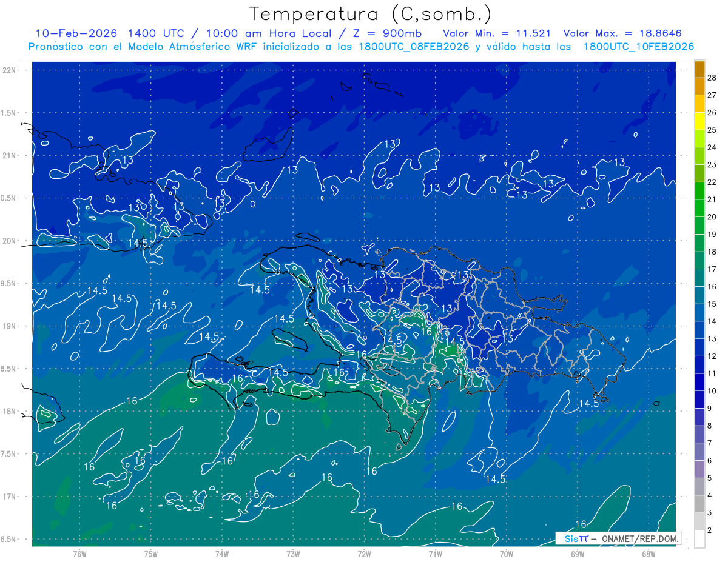
Task: Click legend value 25
Action: point(712,130)
